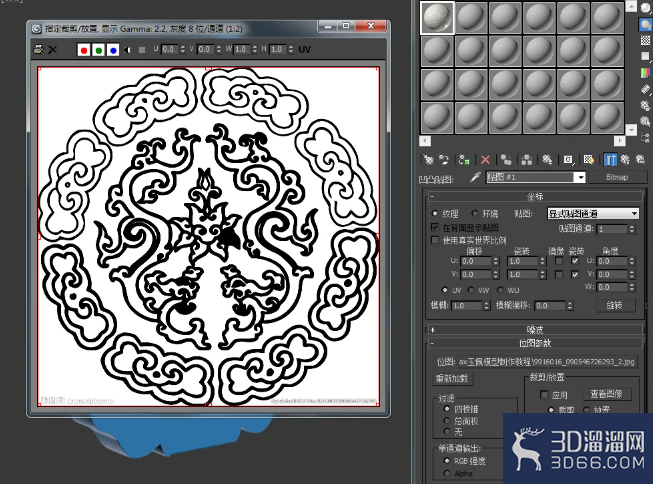Adjust the H value spinner in crop window
653x484 pixels.
coord(291,50)
